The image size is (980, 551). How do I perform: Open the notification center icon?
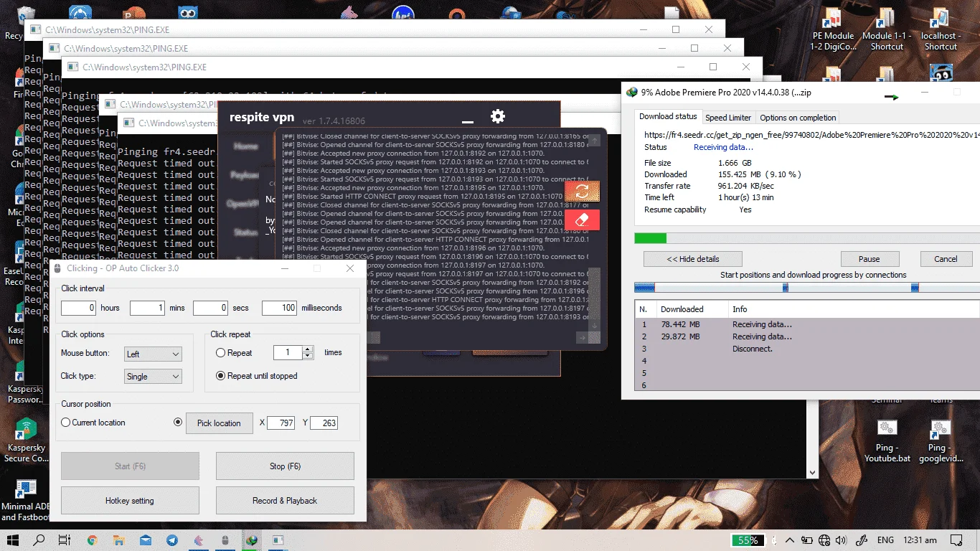point(955,540)
